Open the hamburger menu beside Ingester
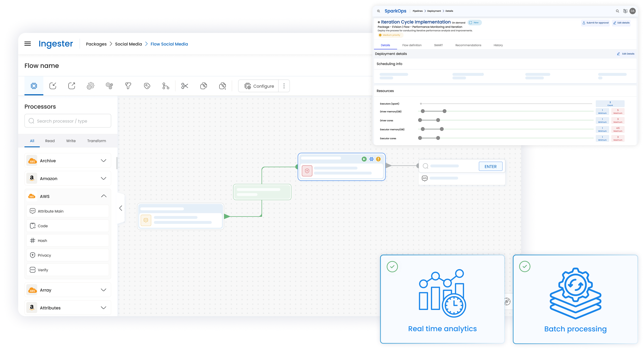 [28, 44]
